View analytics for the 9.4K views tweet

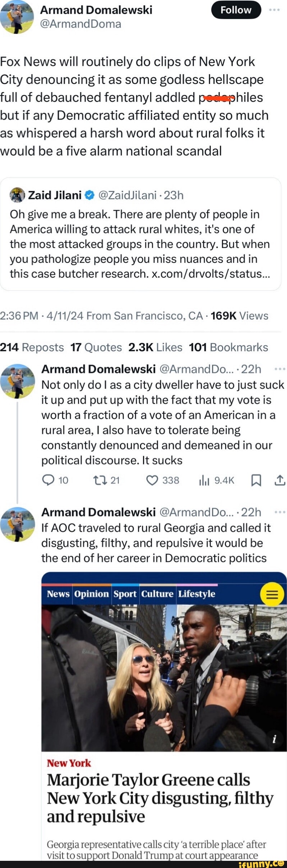[x=204, y=481]
